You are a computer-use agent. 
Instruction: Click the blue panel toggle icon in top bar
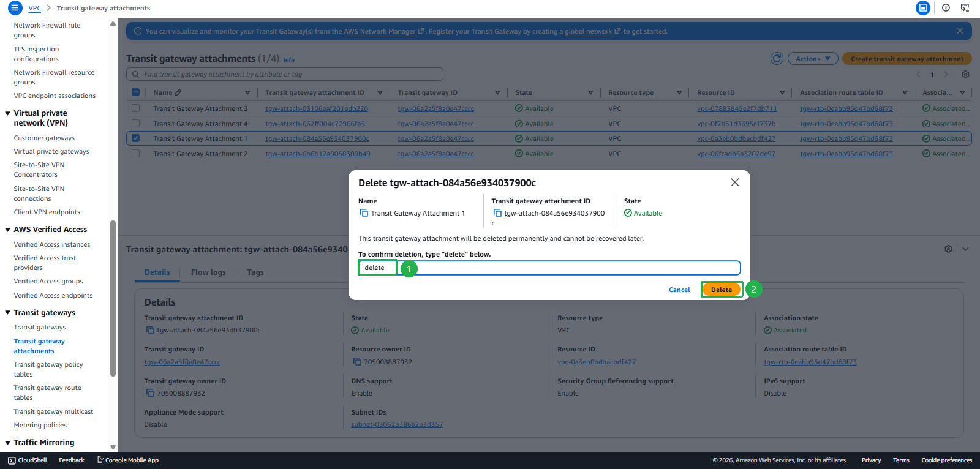coord(923,8)
